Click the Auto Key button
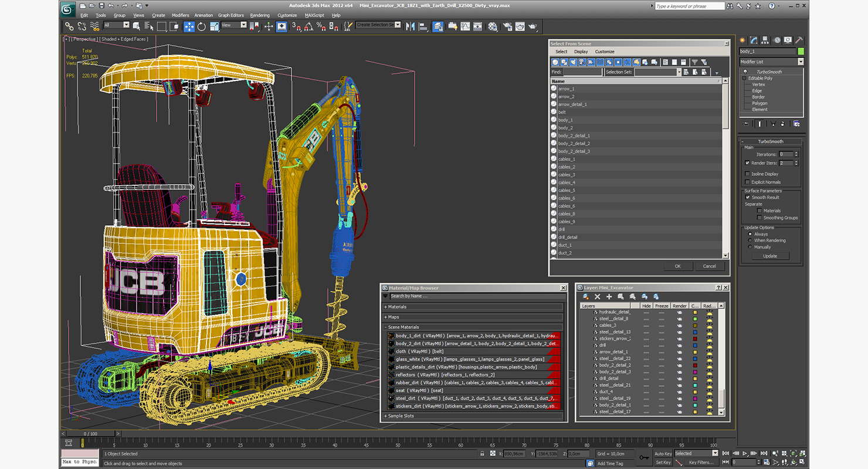 tap(663, 453)
